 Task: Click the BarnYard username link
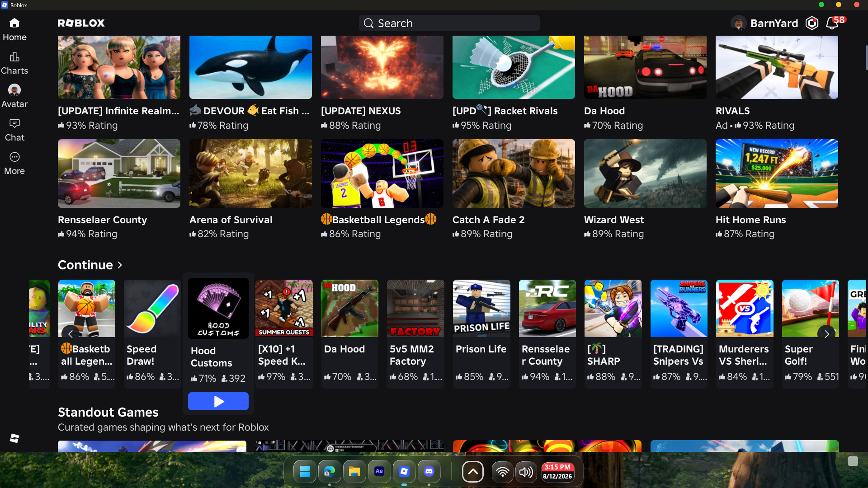click(774, 23)
